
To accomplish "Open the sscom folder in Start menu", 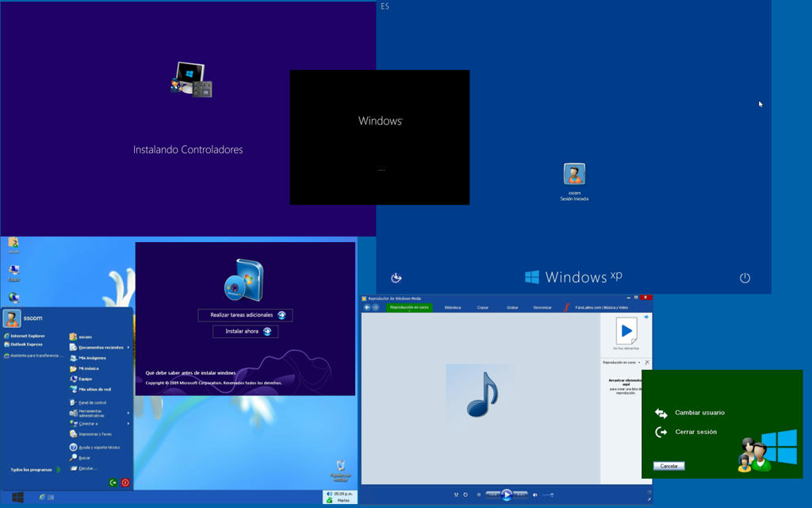I will (81, 337).
